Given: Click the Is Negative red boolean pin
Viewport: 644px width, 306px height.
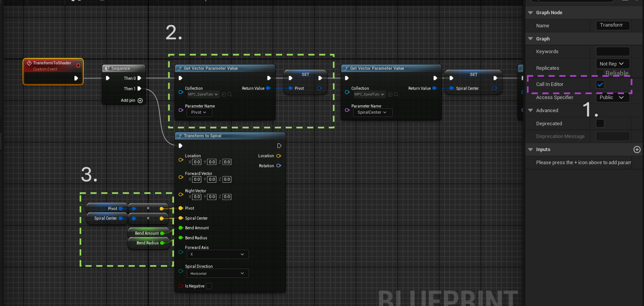Looking at the screenshot, I should [181, 286].
